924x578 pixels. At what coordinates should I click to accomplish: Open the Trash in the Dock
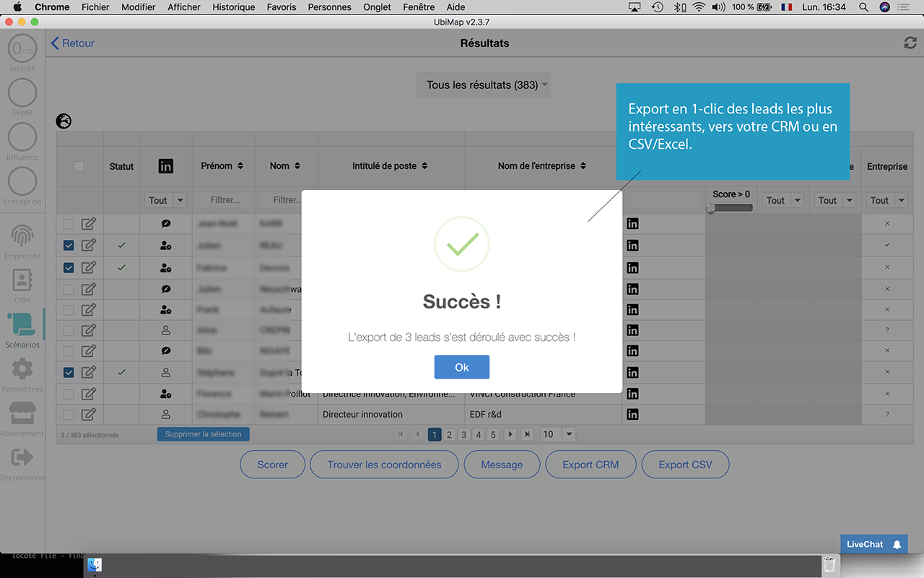pyautogui.click(x=830, y=564)
